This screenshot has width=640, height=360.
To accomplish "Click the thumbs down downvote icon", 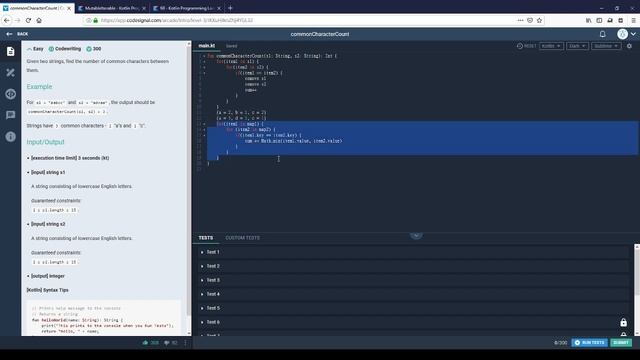I will (x=167, y=343).
